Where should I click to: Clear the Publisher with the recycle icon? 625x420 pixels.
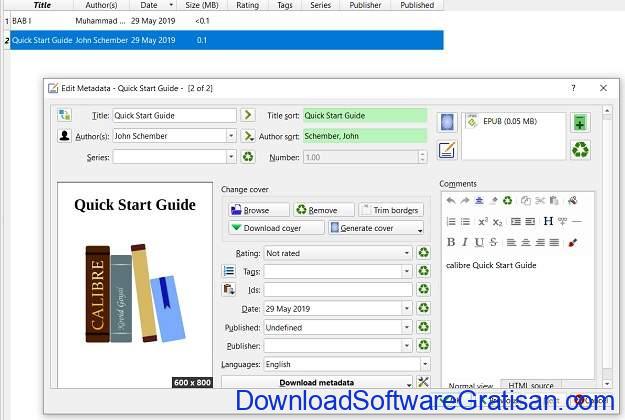coord(423,345)
